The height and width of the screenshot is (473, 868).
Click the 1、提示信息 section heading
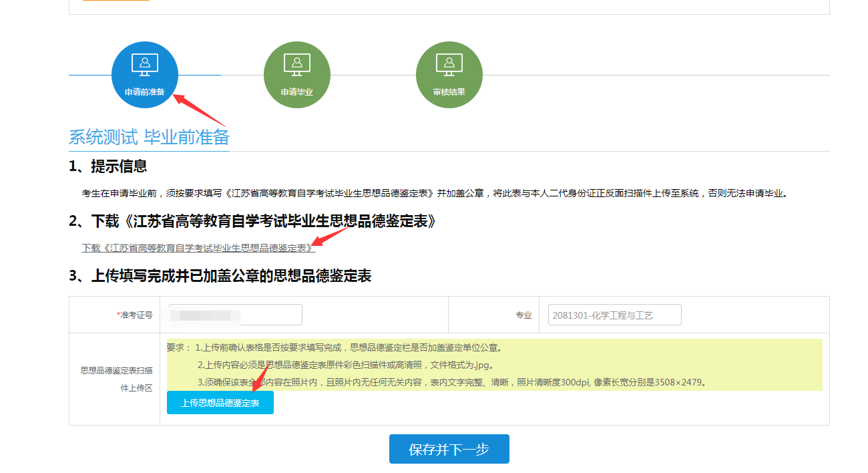[x=108, y=166]
